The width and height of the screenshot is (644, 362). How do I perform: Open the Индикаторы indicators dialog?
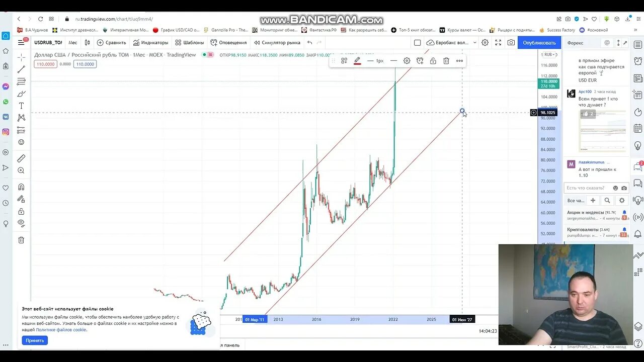(x=150, y=42)
